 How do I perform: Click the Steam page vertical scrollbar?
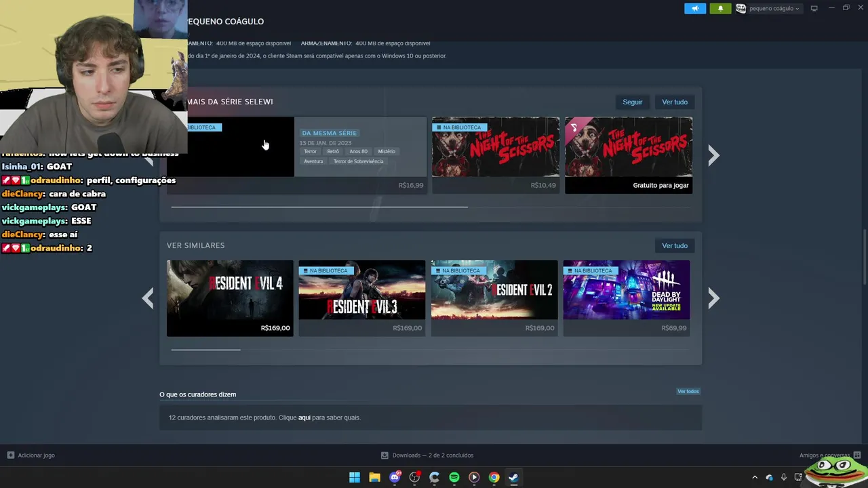(864, 258)
